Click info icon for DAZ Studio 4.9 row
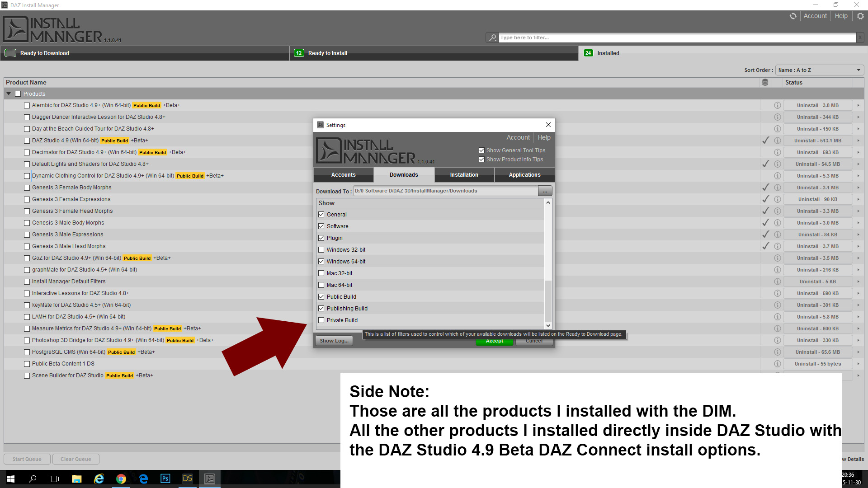868x488 pixels. [x=777, y=141]
